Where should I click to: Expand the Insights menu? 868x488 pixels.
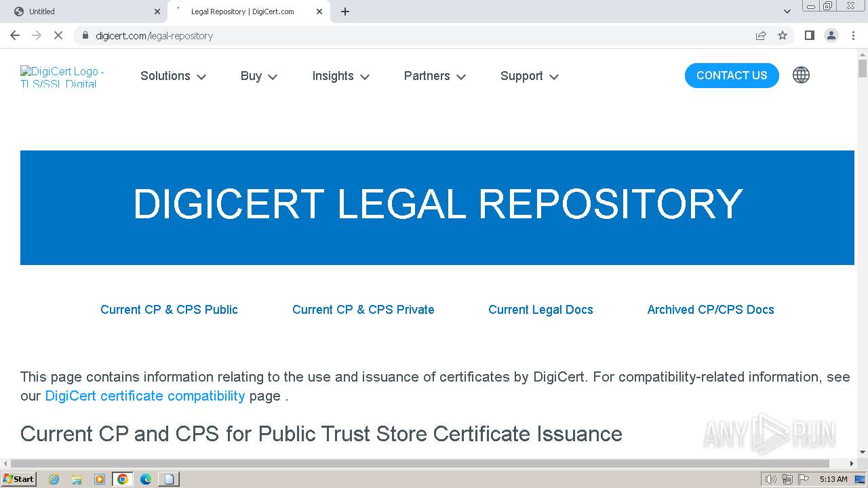340,76
